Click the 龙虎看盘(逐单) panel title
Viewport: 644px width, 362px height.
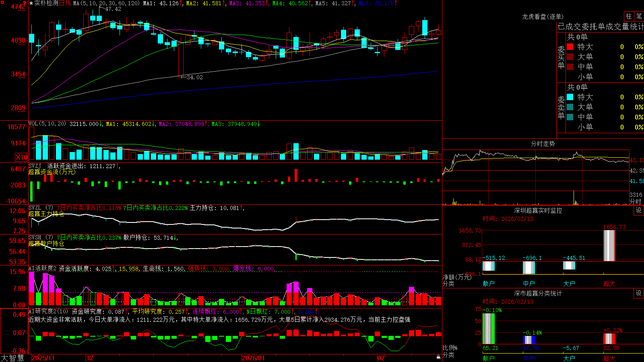pyautogui.click(x=543, y=16)
